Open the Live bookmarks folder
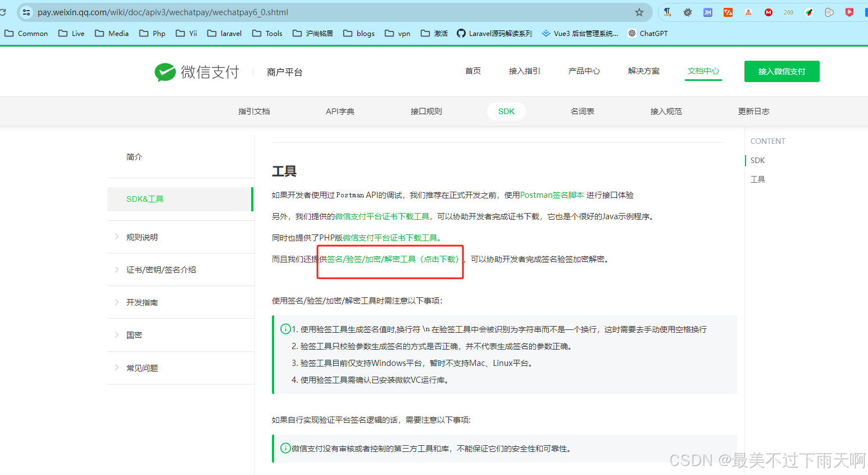868x475 pixels. (x=71, y=34)
